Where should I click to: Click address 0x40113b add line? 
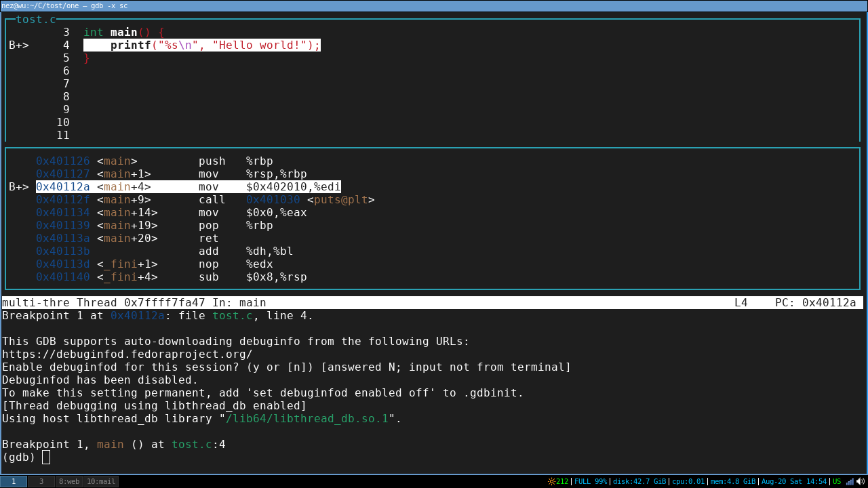pyautogui.click(x=63, y=251)
